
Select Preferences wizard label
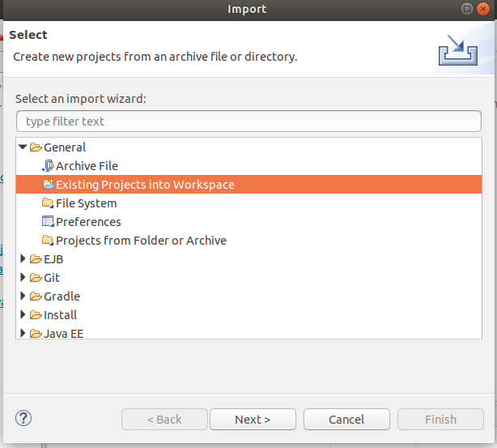88,222
